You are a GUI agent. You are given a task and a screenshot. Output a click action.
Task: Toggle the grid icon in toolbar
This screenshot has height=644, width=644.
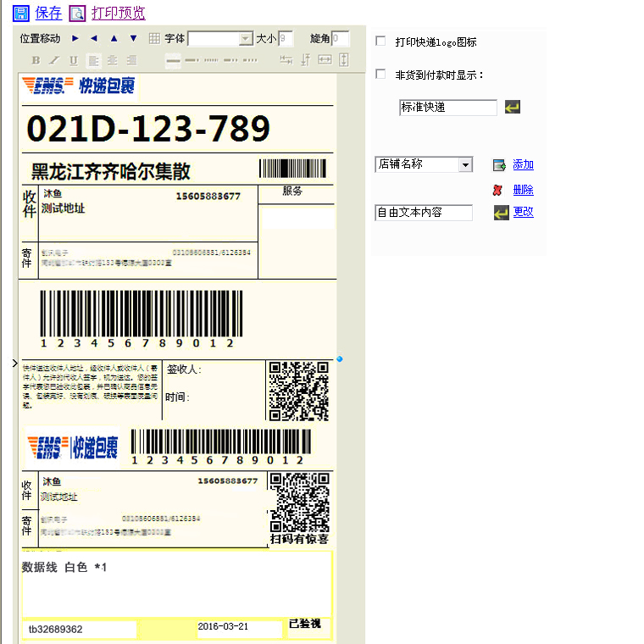[x=154, y=38]
